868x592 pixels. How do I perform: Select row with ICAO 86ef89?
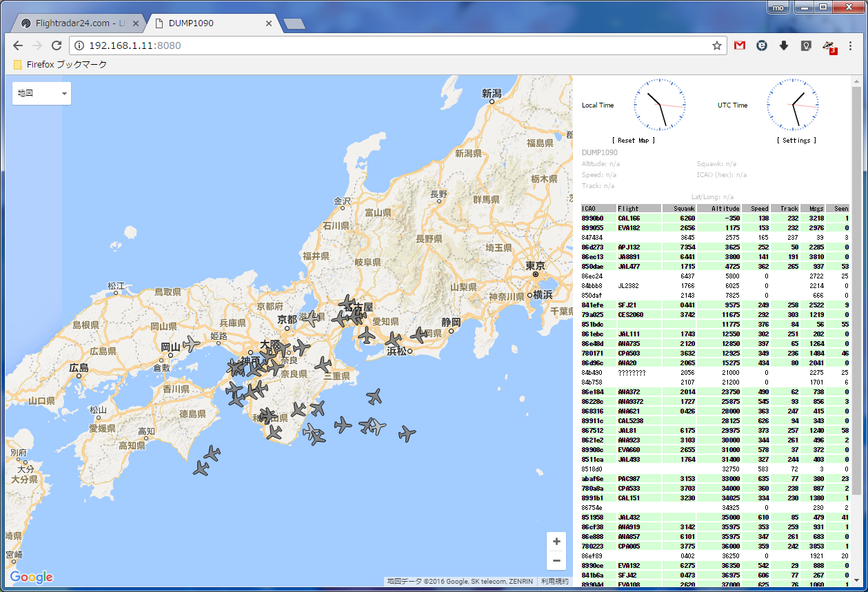pos(715,555)
